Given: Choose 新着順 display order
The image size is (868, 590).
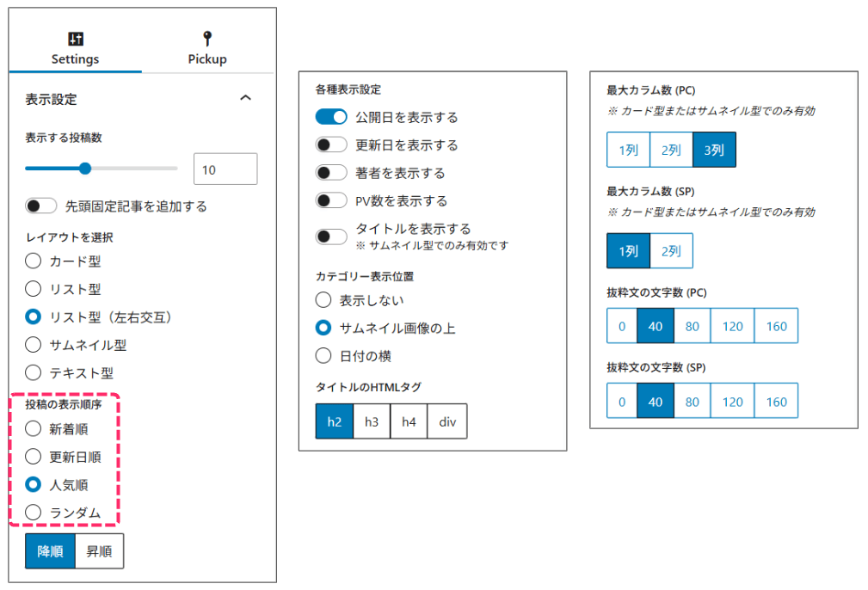Looking at the screenshot, I should coord(34,428).
